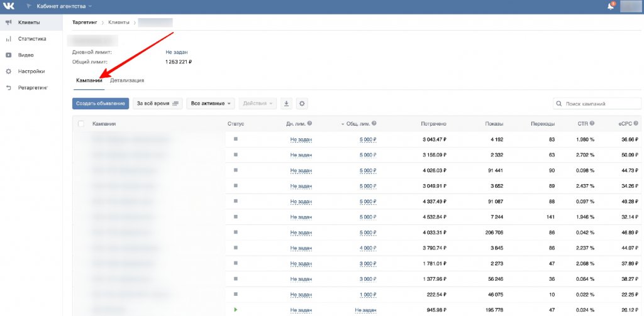Tick the select-all checkbox in table header
Viewport: 644px width, 316px height.
[80, 124]
